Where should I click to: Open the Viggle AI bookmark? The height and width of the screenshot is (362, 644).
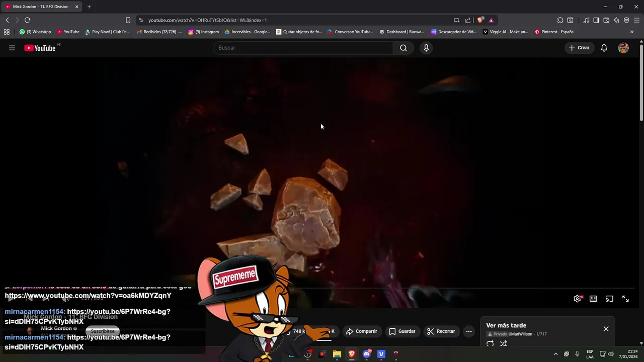click(x=506, y=32)
